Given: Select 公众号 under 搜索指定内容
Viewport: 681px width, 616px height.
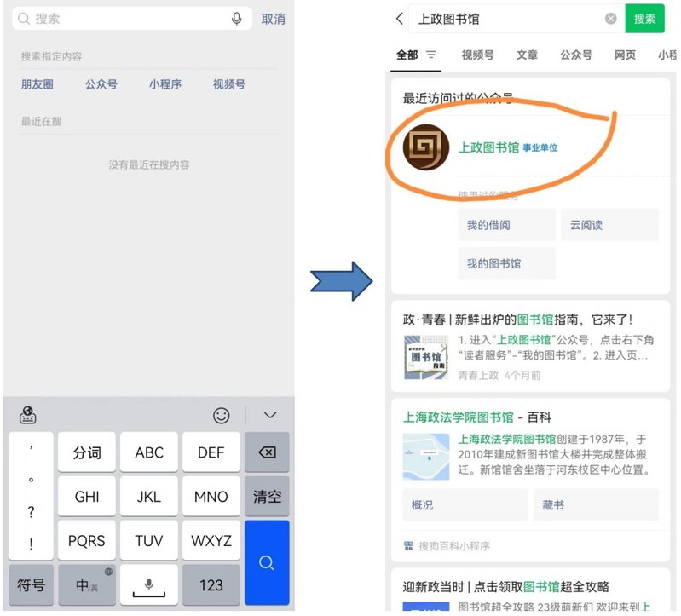Looking at the screenshot, I should 101,84.
